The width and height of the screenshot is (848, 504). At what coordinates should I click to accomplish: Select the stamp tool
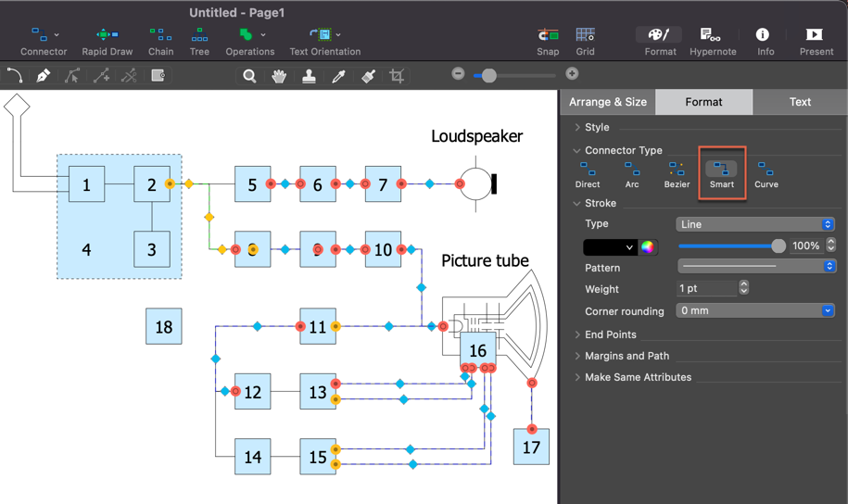[309, 76]
